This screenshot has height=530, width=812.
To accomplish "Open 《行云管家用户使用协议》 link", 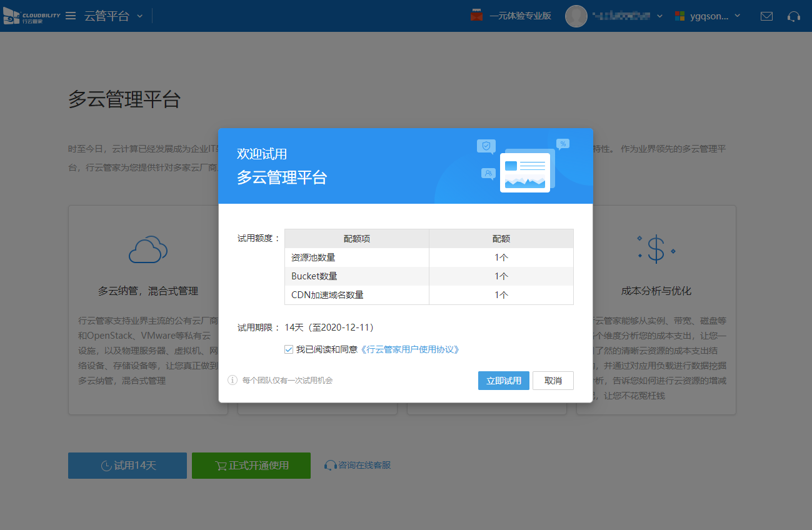I will [x=410, y=349].
